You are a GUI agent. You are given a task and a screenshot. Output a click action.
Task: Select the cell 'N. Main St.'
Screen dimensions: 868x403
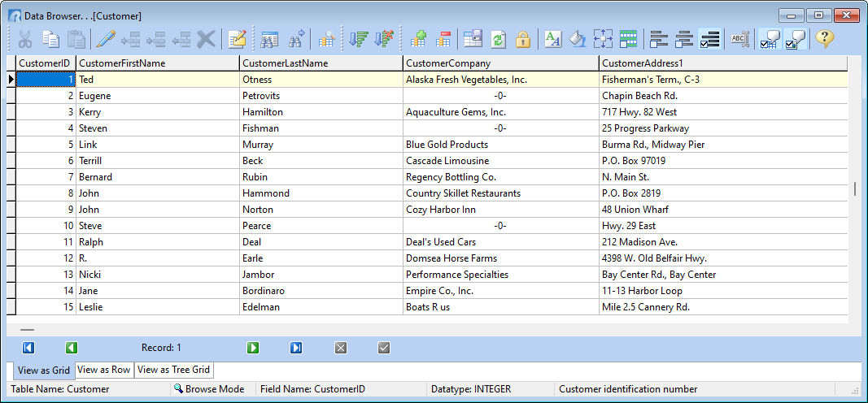[723, 177]
